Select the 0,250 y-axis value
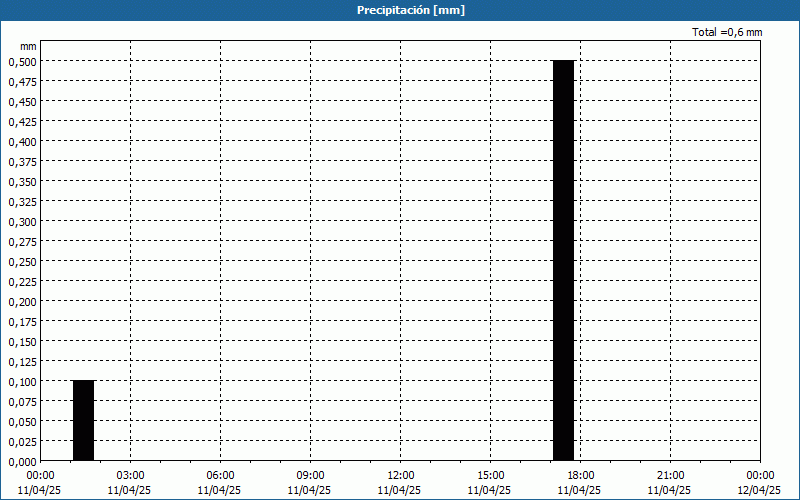 point(22,262)
